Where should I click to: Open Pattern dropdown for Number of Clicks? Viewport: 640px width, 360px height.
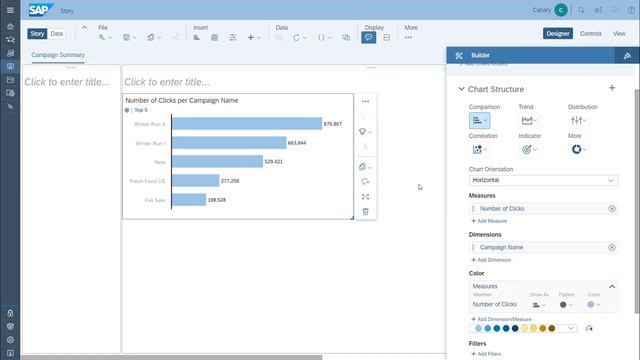566,305
